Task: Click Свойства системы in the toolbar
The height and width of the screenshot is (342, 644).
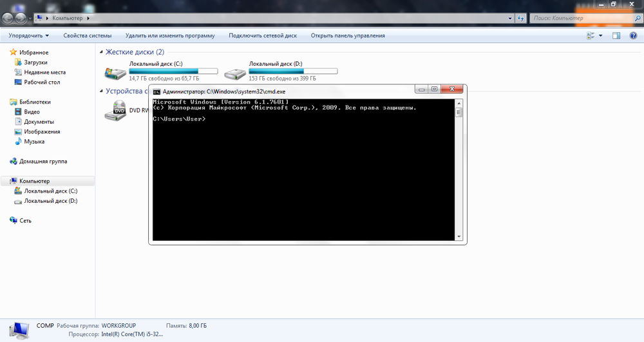Action: click(x=88, y=35)
